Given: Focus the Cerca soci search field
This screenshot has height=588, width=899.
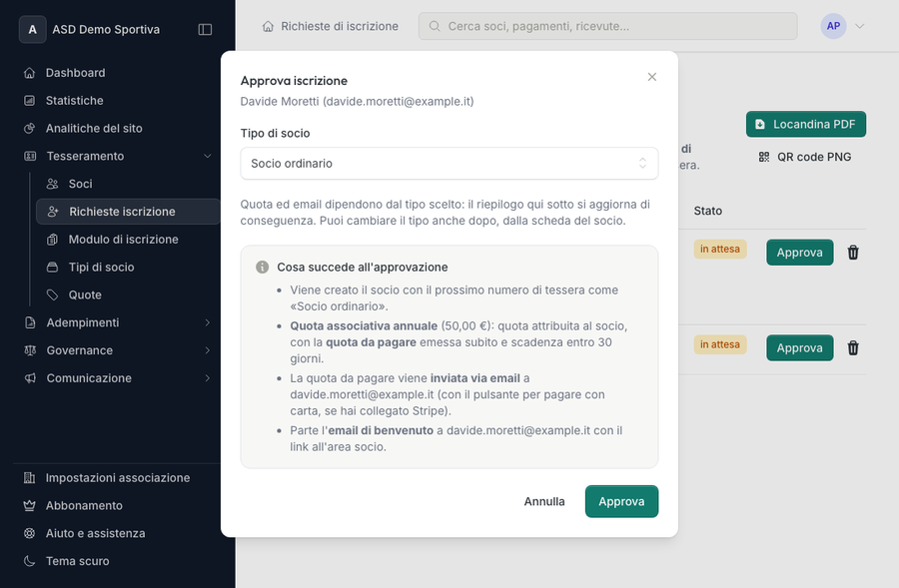Looking at the screenshot, I should [x=607, y=26].
